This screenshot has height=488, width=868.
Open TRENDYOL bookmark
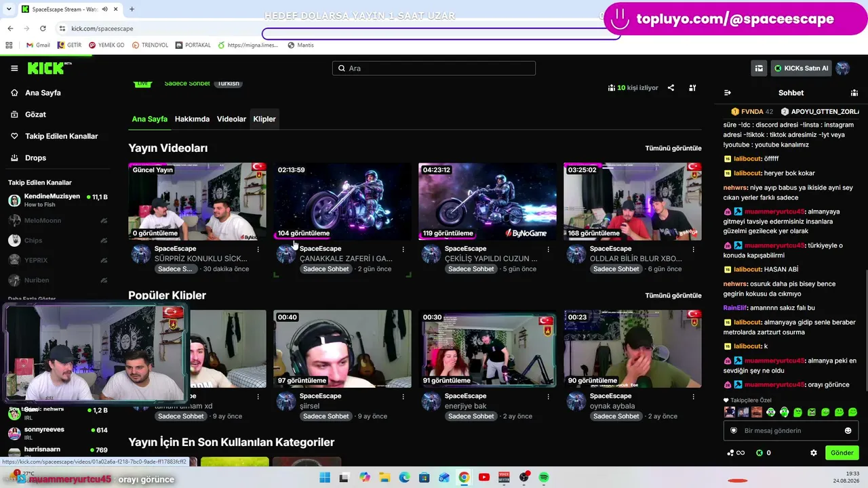point(150,45)
